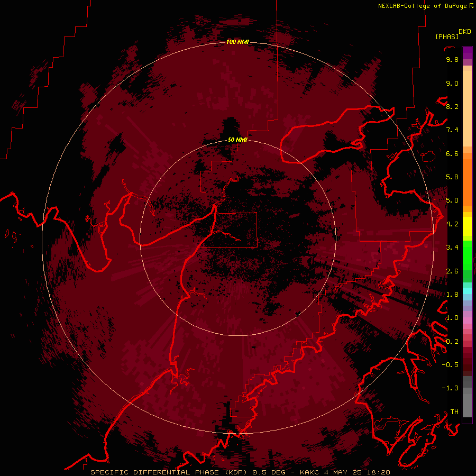Click the purple swatch at top of color bar
476x476 pixels.
point(467,53)
